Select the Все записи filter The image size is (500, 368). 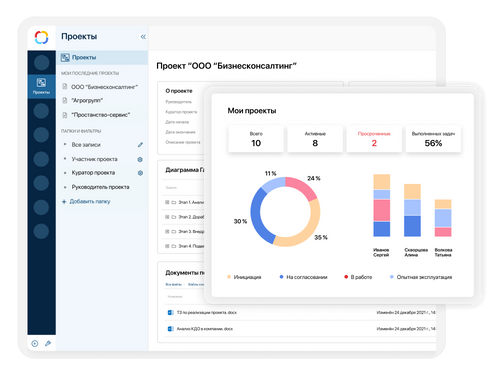click(86, 145)
